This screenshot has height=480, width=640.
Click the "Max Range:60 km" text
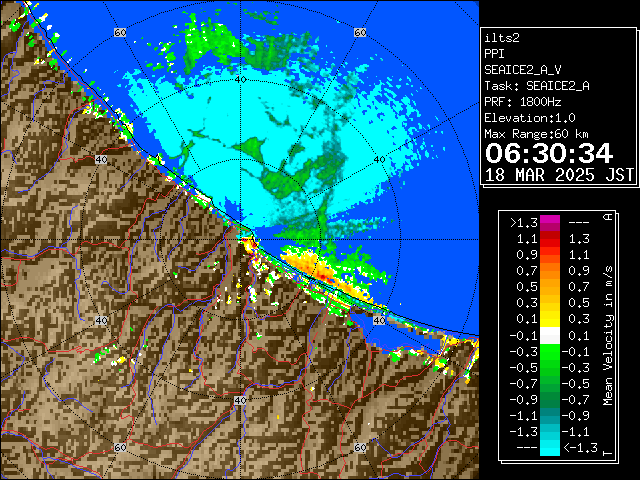(x=536, y=134)
